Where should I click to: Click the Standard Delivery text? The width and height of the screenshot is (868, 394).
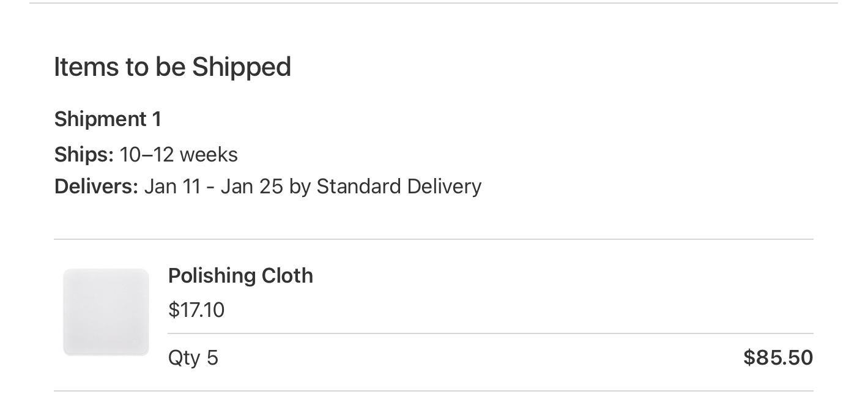398,187
